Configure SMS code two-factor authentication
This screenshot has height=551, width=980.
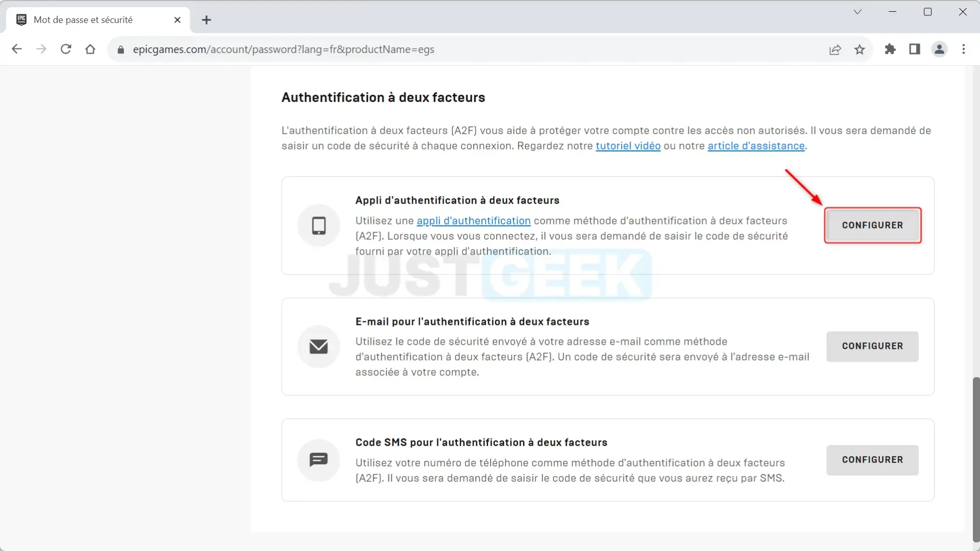pos(872,460)
